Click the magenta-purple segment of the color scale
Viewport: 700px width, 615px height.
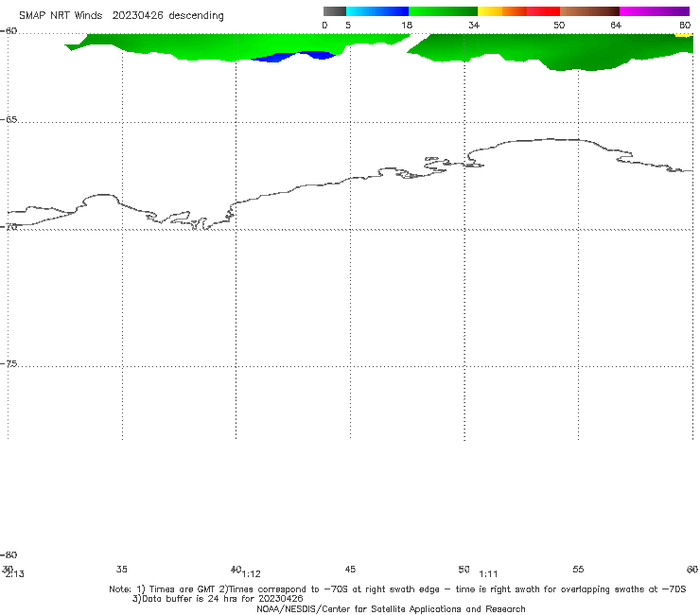tap(655, 11)
